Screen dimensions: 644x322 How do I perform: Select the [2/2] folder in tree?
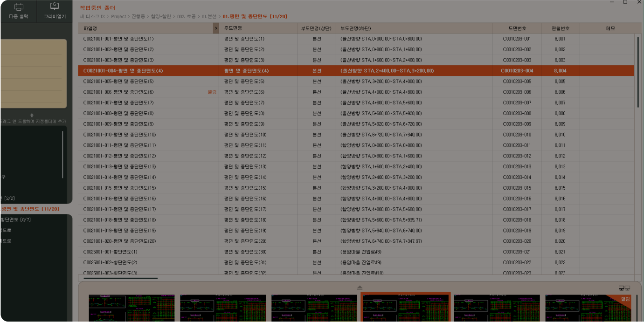point(8,198)
